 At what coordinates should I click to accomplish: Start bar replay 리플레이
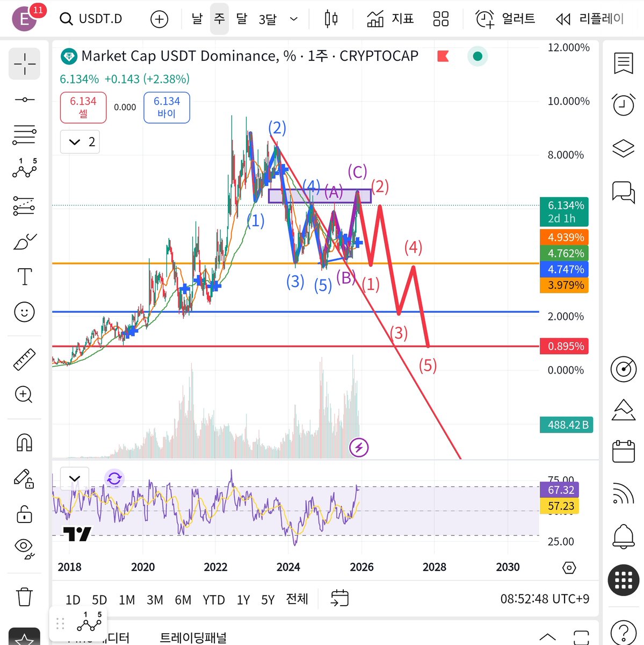click(x=590, y=19)
